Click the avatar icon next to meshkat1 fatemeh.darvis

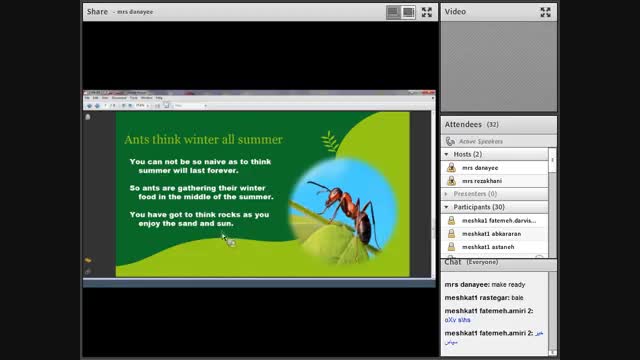(451, 220)
